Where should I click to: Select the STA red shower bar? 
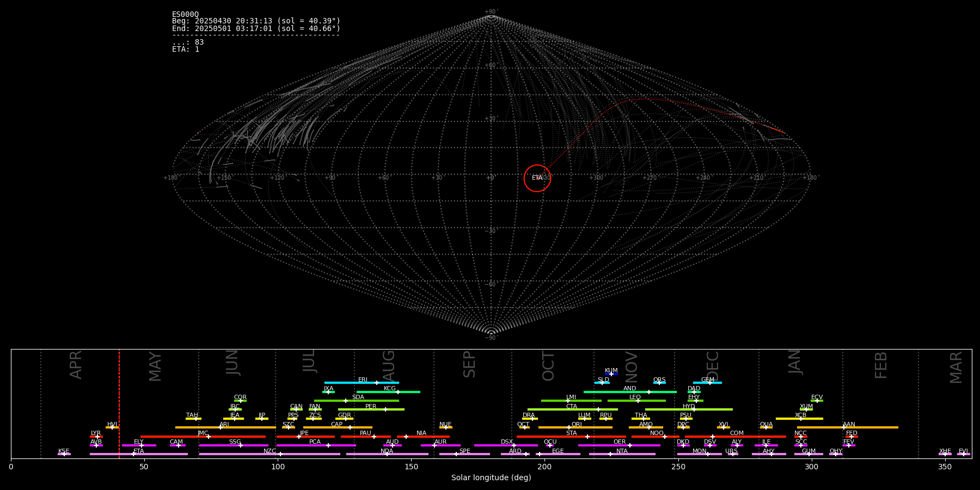[571, 437]
